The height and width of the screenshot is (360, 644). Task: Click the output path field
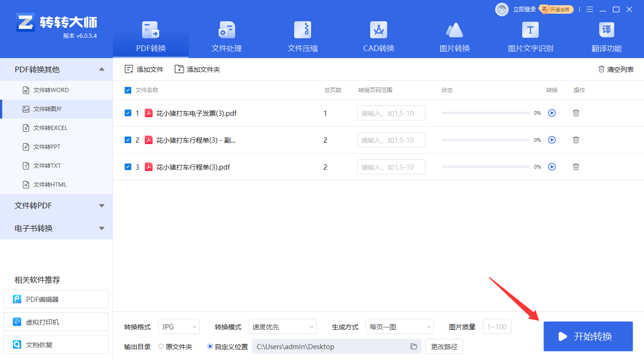click(x=337, y=347)
